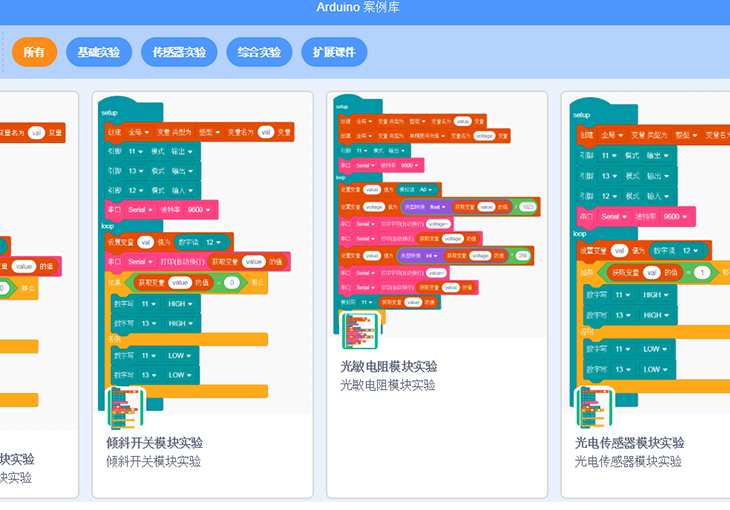730x510 pixels.
Task: Open the 光电传感器 card's block code preview
Action: 647,253
